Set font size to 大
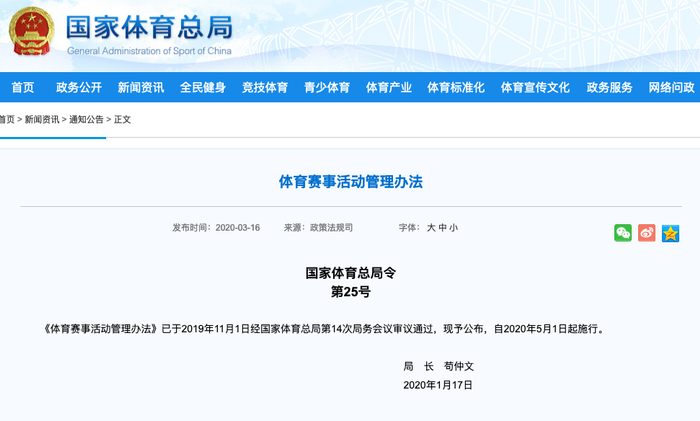 pyautogui.click(x=431, y=228)
